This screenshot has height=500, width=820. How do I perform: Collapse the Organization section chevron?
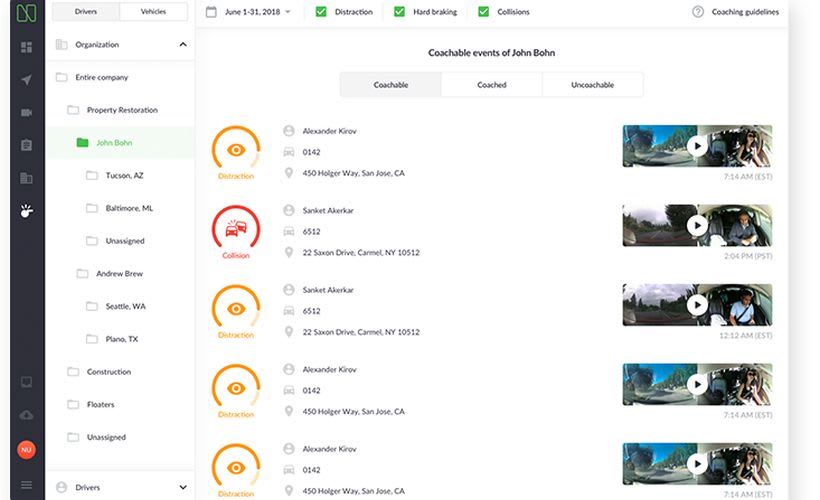[183, 44]
